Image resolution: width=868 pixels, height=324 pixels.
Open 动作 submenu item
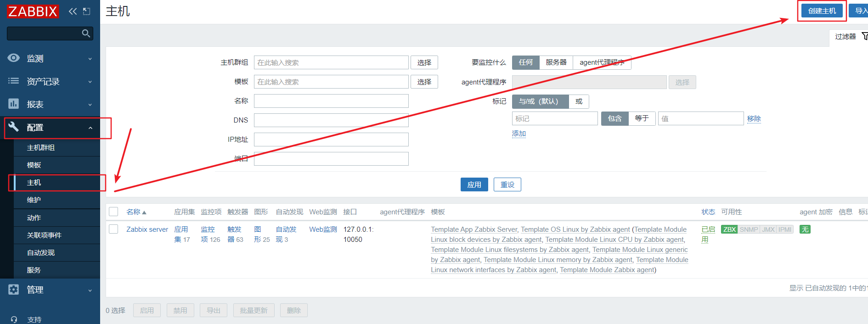[57, 218]
